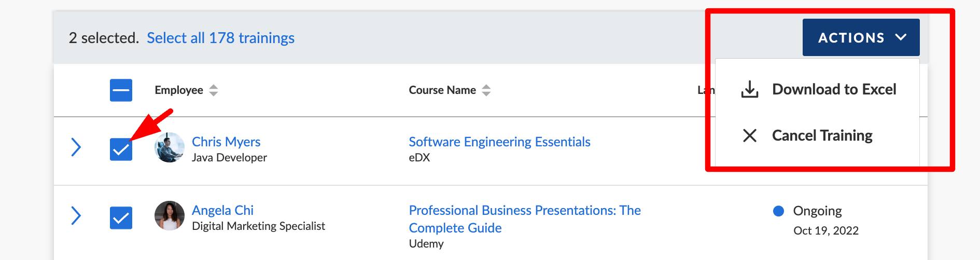
Task: Click the blue Ongoing status dot
Action: tap(778, 211)
